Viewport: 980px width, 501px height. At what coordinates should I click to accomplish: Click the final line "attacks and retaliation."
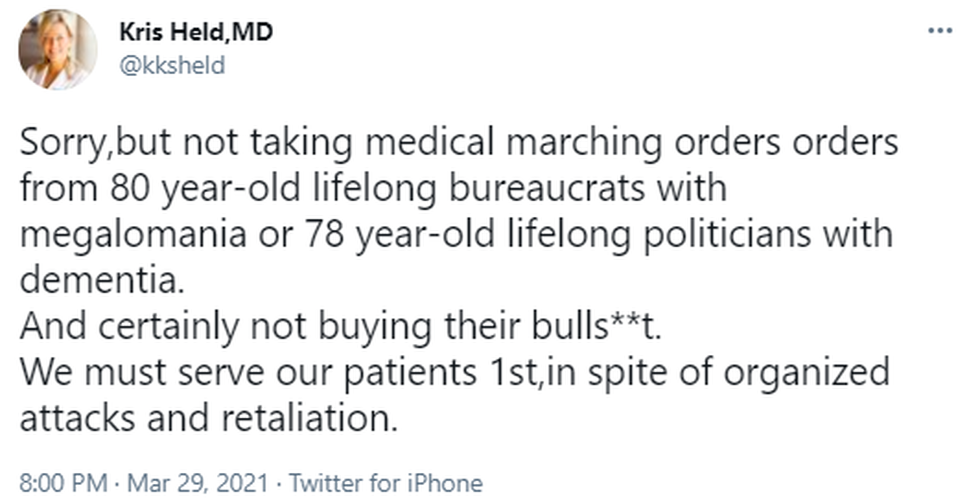(x=209, y=418)
